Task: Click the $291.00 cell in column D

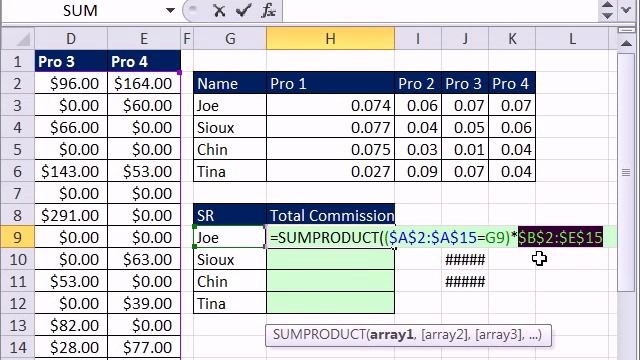Action: [71, 215]
